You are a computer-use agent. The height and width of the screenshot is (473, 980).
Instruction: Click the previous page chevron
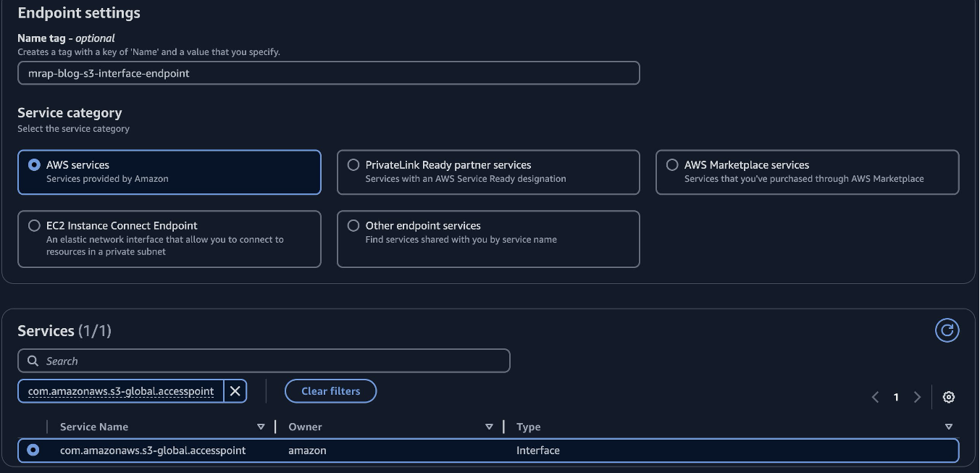875,397
